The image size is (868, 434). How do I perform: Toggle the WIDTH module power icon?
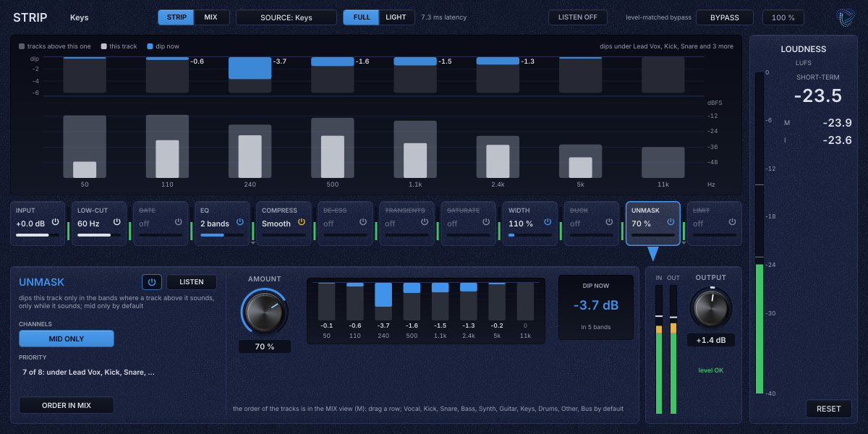pyautogui.click(x=548, y=223)
